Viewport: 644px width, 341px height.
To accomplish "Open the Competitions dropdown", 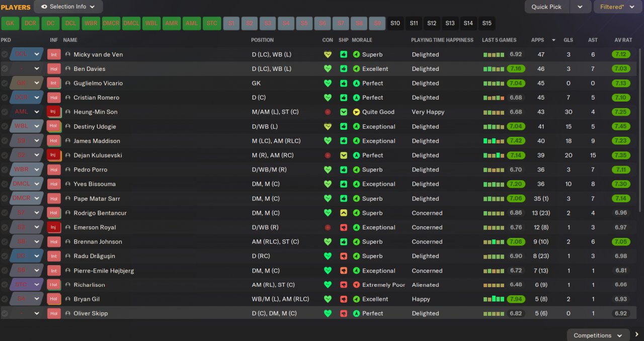I will (x=598, y=335).
